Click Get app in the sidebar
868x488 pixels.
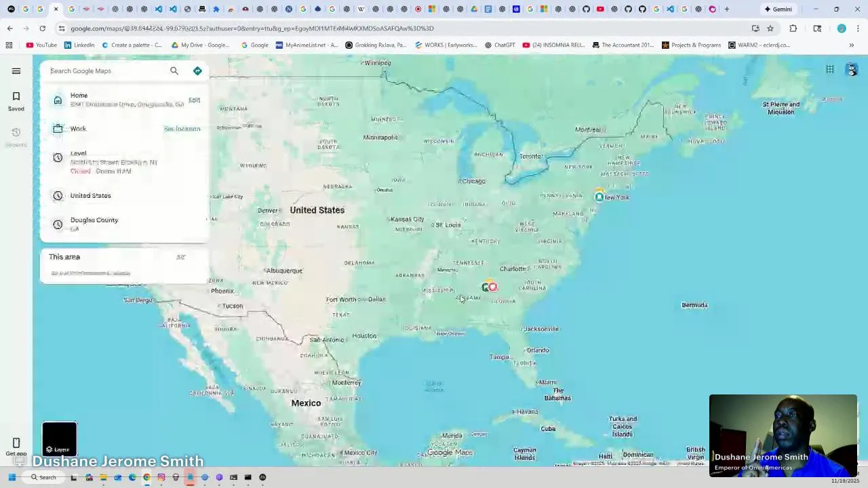(x=16, y=447)
